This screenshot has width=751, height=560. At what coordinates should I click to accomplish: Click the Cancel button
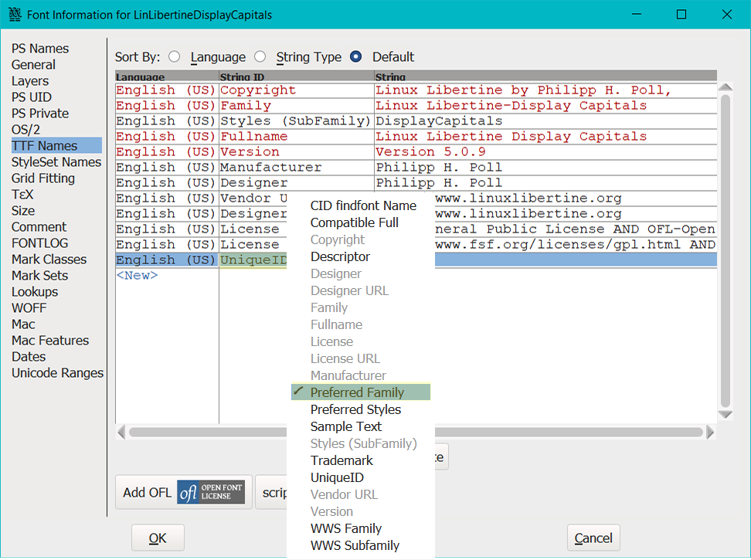tap(593, 538)
